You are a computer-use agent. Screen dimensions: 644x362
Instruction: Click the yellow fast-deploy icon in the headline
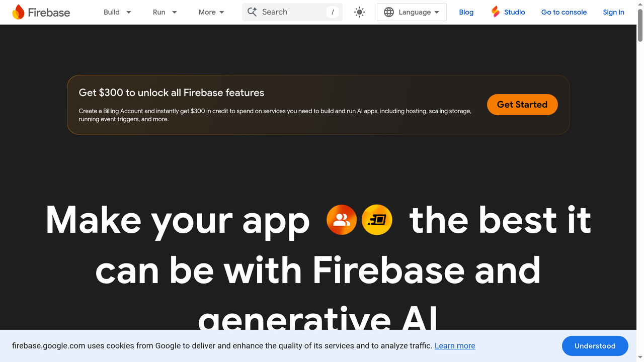pos(377,220)
